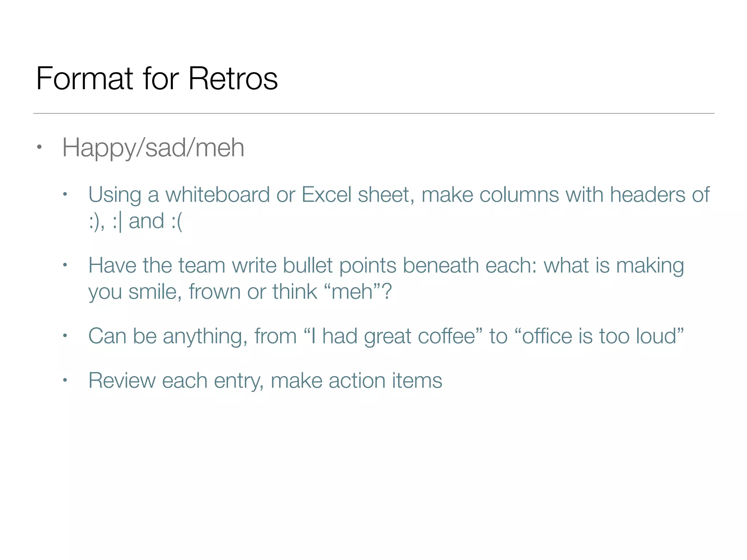Click the ":|" neutral emoticon text

(117, 221)
